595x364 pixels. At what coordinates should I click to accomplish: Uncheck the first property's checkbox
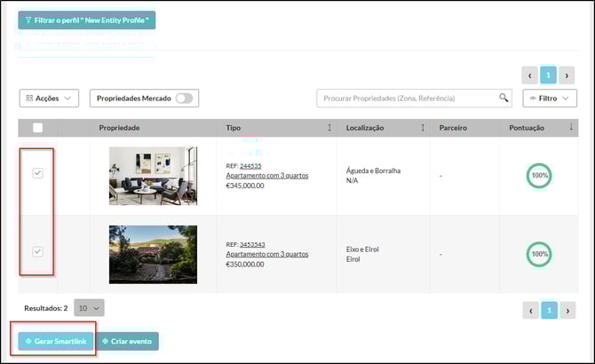click(x=37, y=174)
